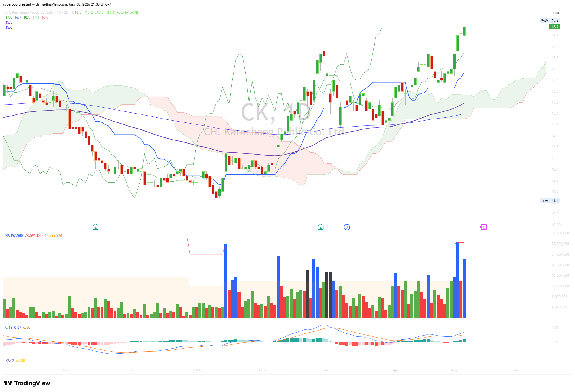Select the purple 15.5 moving average legend value
This screenshot has height=392, width=575.
[9, 22]
